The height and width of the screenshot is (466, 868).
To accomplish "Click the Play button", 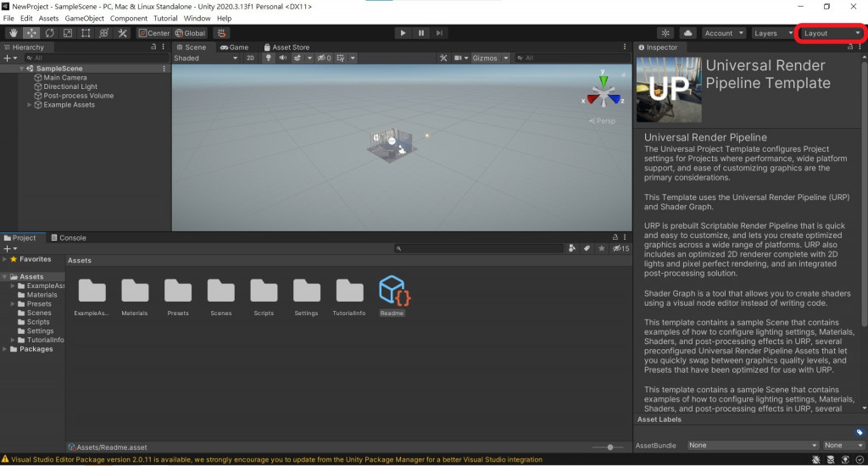I will click(x=403, y=33).
